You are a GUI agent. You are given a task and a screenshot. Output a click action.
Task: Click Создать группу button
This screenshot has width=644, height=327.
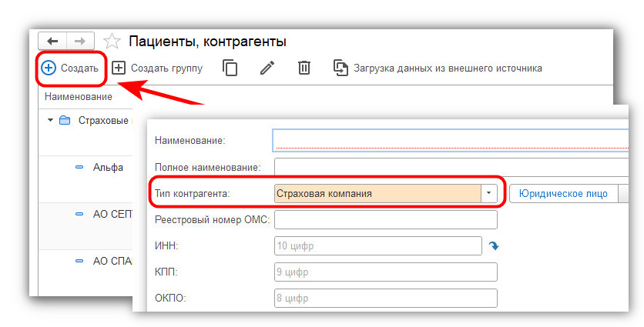tap(157, 68)
